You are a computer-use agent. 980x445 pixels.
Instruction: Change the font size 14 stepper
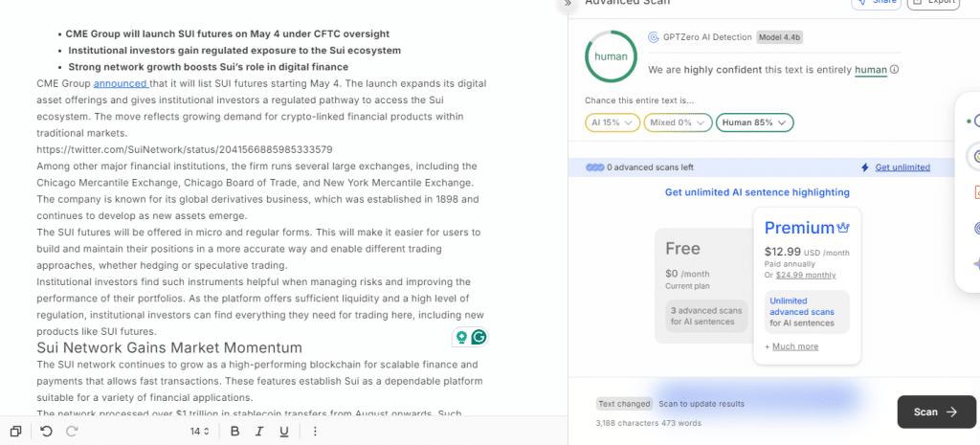(x=200, y=432)
